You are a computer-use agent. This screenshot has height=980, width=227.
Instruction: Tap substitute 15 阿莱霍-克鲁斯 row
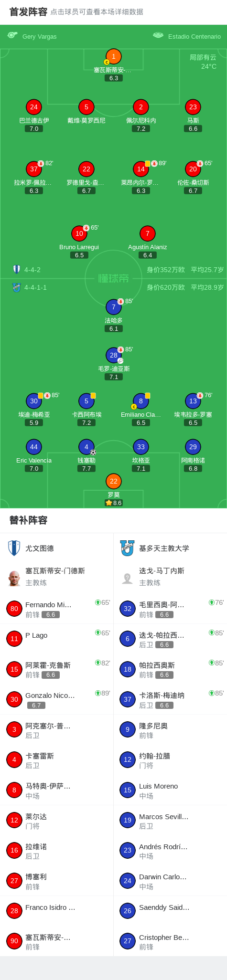coord(56,669)
